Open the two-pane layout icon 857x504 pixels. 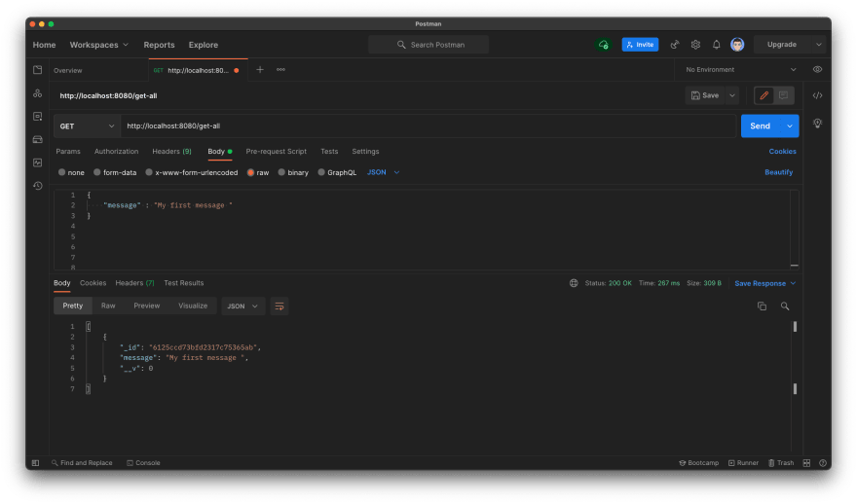(x=806, y=463)
